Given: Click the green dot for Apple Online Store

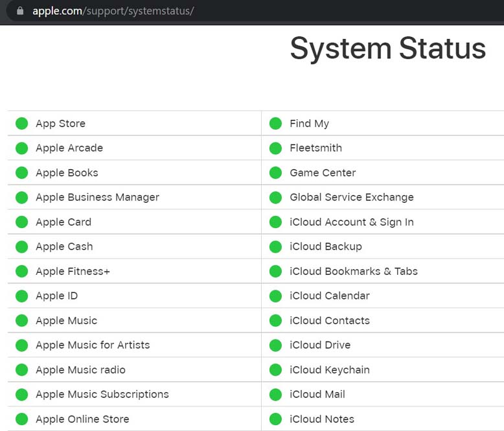Looking at the screenshot, I should click(22, 419).
